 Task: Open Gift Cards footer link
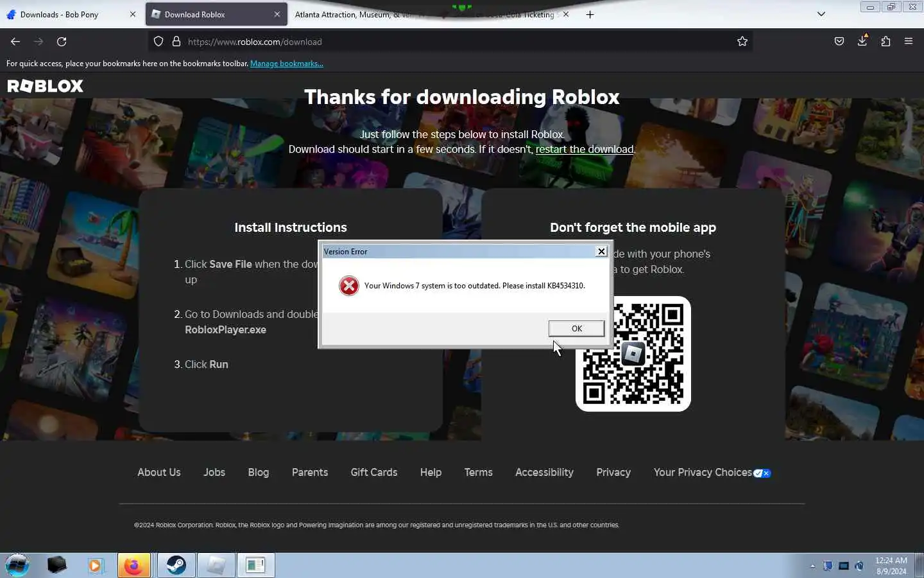pyautogui.click(x=374, y=472)
